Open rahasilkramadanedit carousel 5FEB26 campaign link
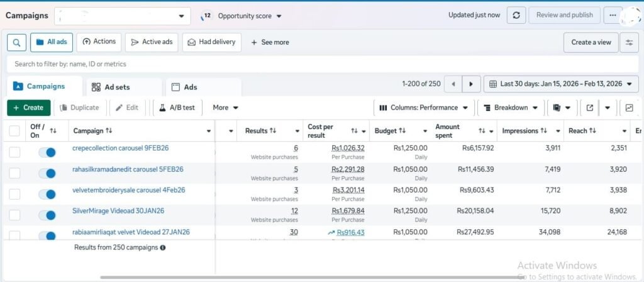 click(128, 169)
